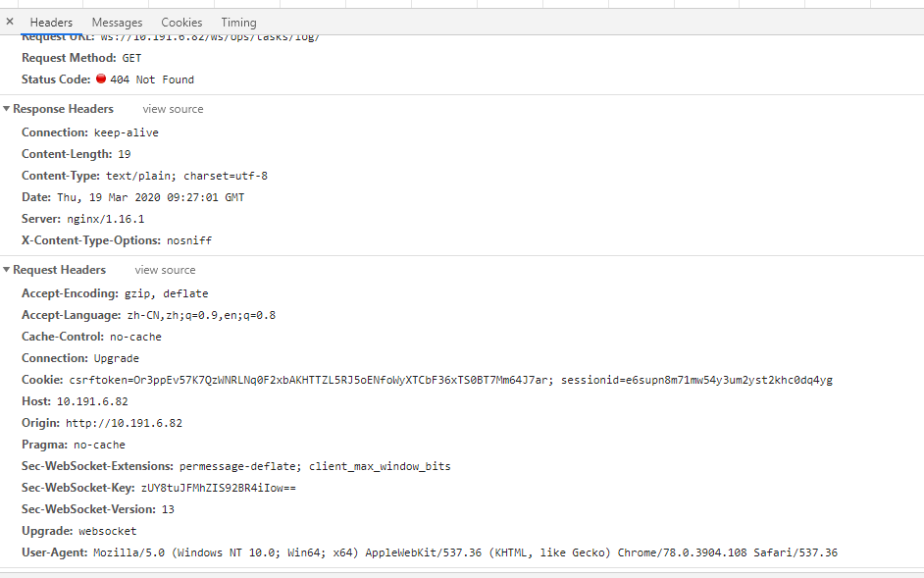Select Server nginx/1.16.1 value
This screenshot has width=924, height=578.
pos(106,219)
